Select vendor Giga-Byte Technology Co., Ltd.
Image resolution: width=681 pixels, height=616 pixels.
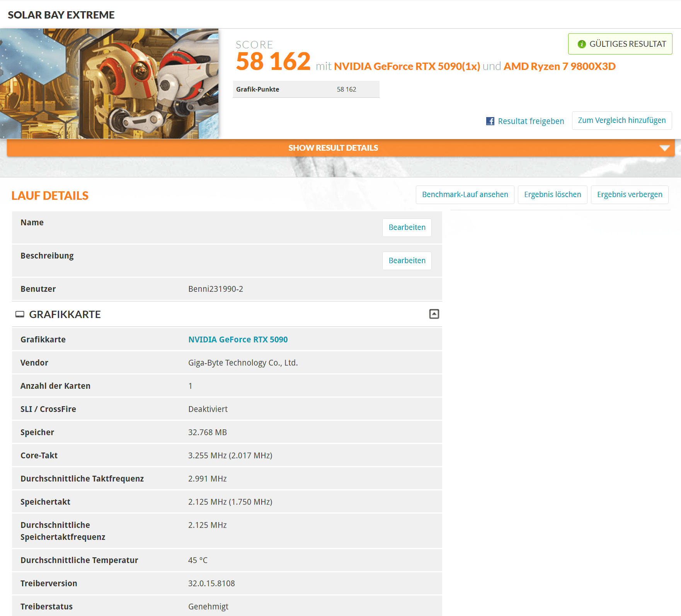(x=243, y=363)
